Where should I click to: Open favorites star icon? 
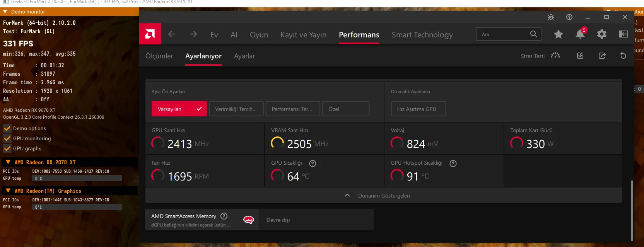pos(558,34)
